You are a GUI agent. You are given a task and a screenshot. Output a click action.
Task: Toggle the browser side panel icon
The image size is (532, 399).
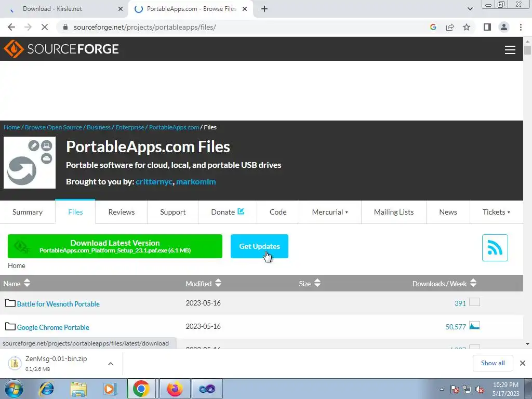click(x=487, y=27)
